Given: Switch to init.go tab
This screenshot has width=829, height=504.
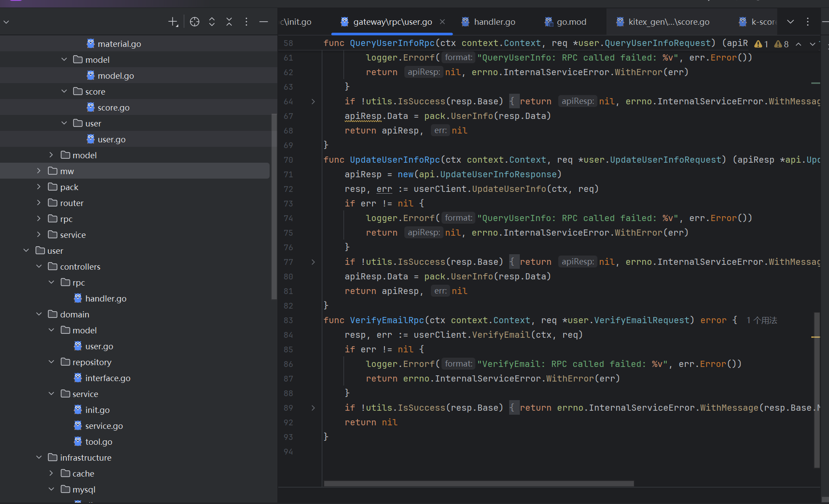Looking at the screenshot, I should click(x=296, y=22).
